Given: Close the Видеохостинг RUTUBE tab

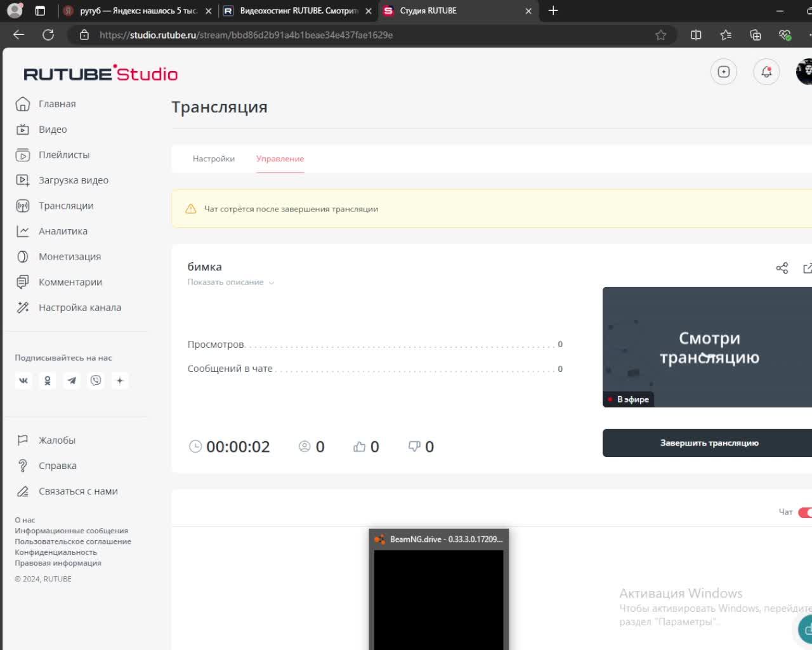Looking at the screenshot, I should click(369, 11).
